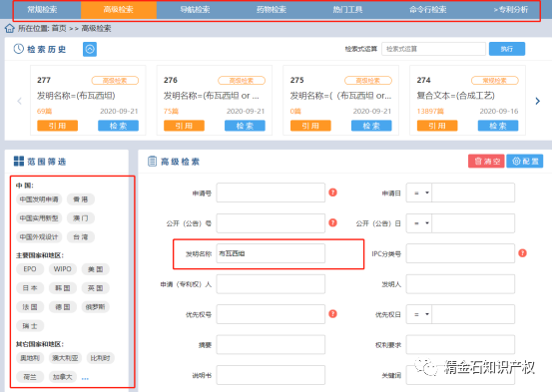Click the 配置 settings button
552x392 pixels.
(525, 162)
